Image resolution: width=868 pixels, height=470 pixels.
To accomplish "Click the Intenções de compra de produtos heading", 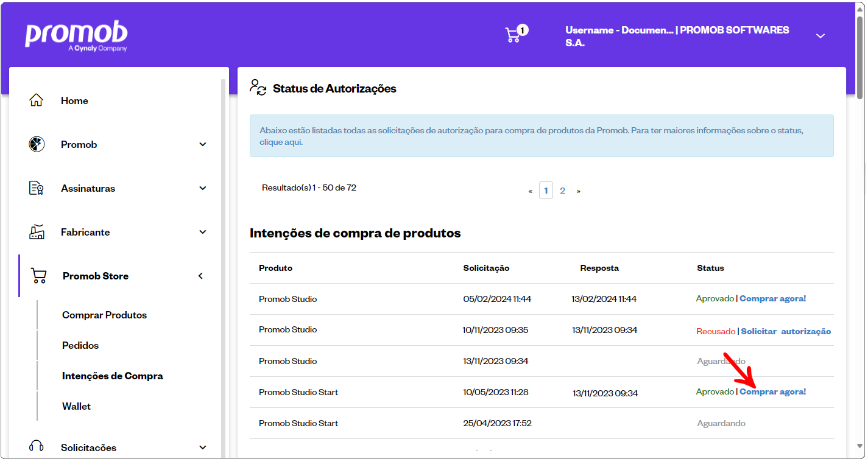I will (355, 233).
